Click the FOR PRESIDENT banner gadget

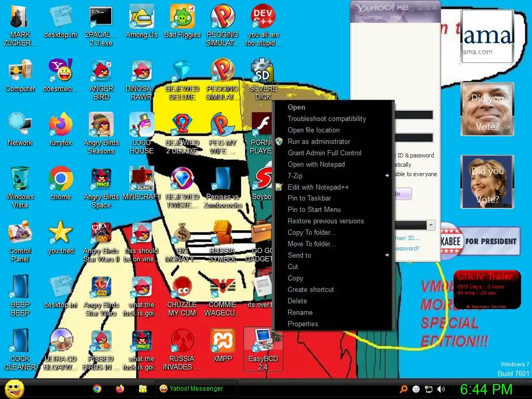click(480, 241)
